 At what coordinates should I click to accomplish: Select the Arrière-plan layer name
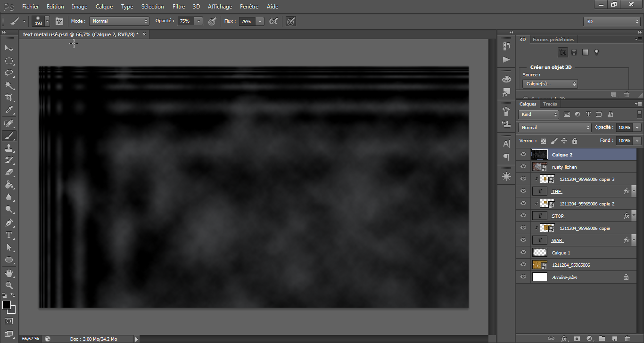[x=564, y=277]
